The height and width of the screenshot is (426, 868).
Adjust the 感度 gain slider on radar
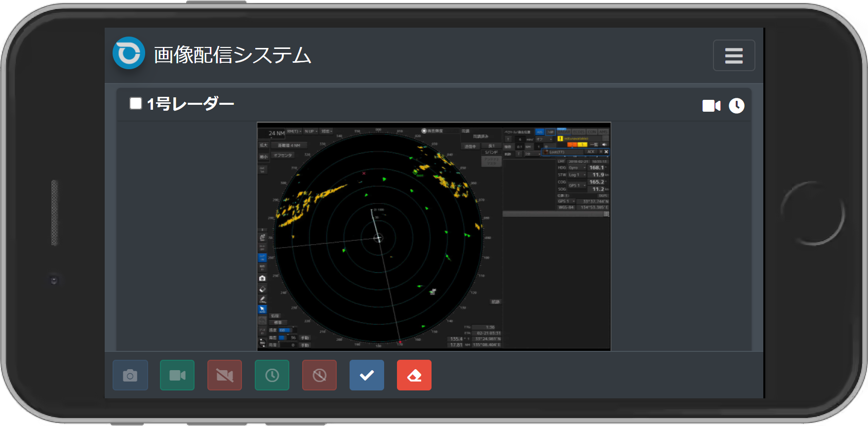coord(285,330)
